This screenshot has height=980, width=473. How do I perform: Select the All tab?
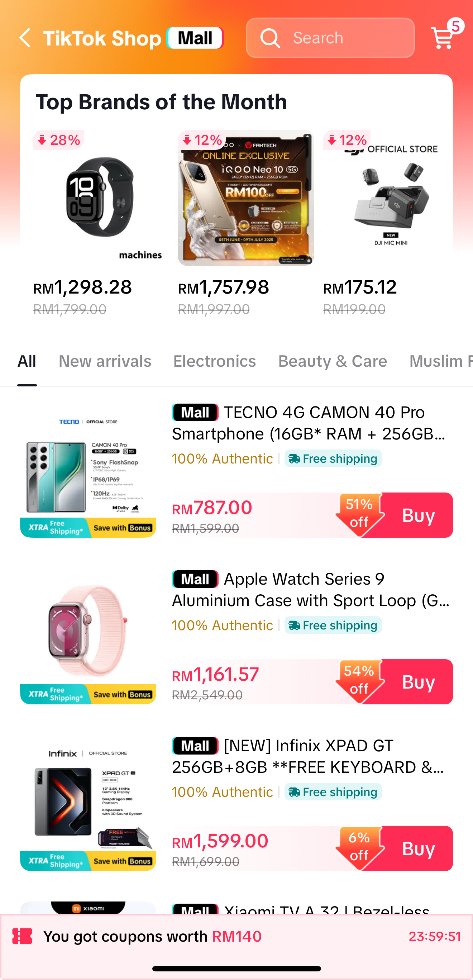pyautogui.click(x=27, y=361)
